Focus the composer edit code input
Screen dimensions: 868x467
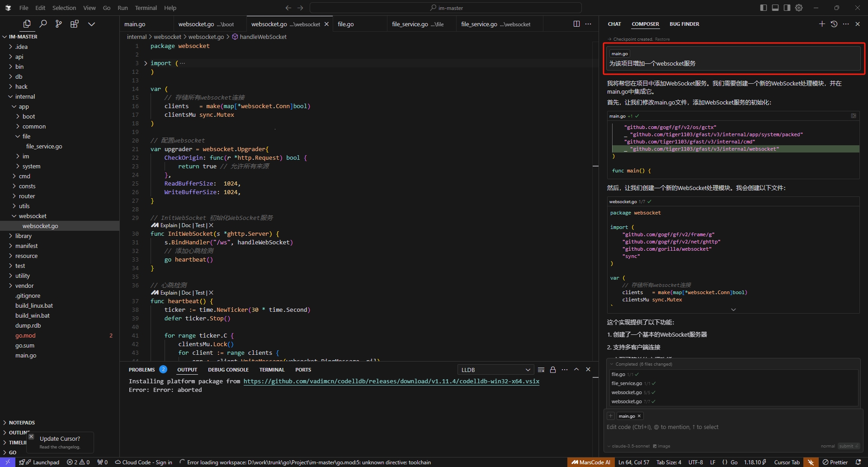click(x=732, y=427)
